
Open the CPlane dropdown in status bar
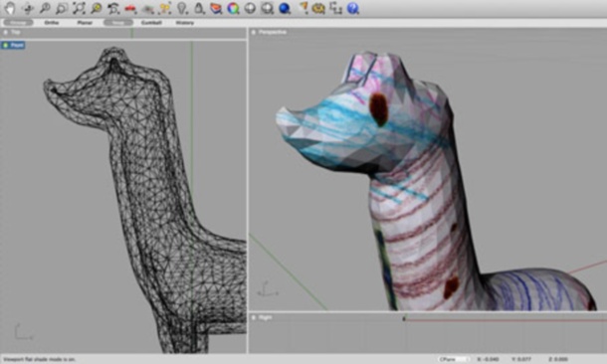click(x=454, y=359)
